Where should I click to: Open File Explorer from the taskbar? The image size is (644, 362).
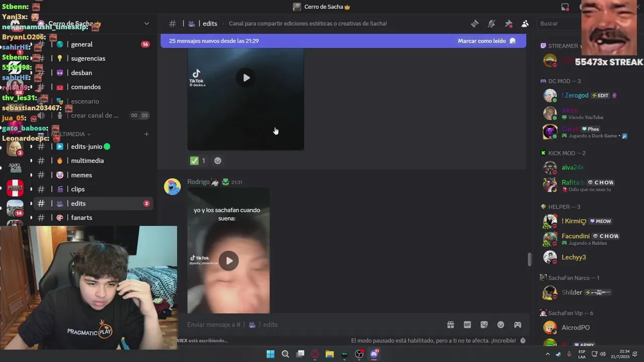pos(330,354)
